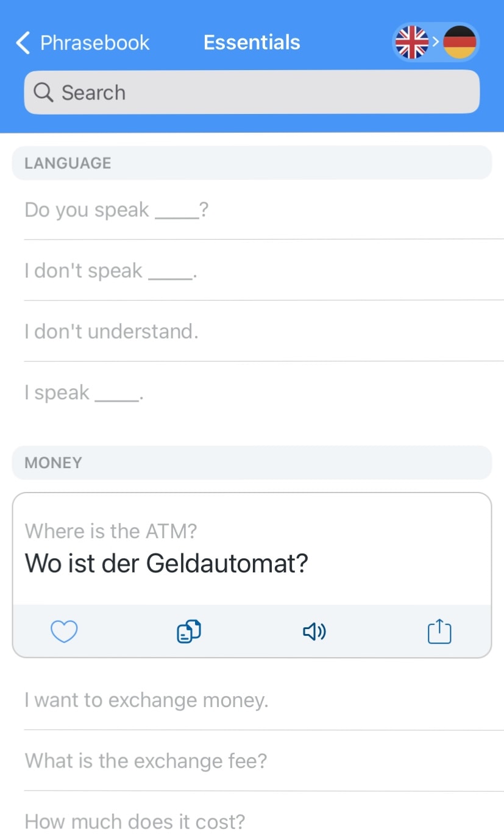Expand the "What is the exchange fee?" phrase
Viewport: 504px width, 840px height.
pos(146,761)
